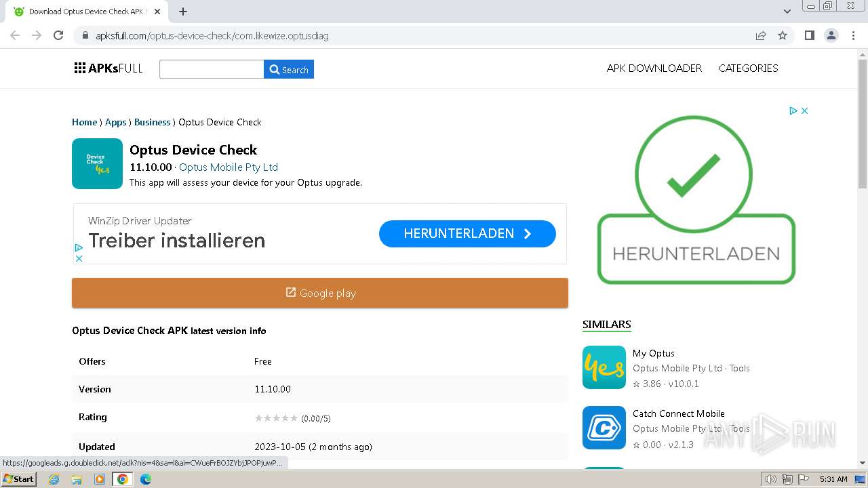Open Catch Connect Mobile title link
Viewport: 868px width, 488px height.
tap(679, 413)
